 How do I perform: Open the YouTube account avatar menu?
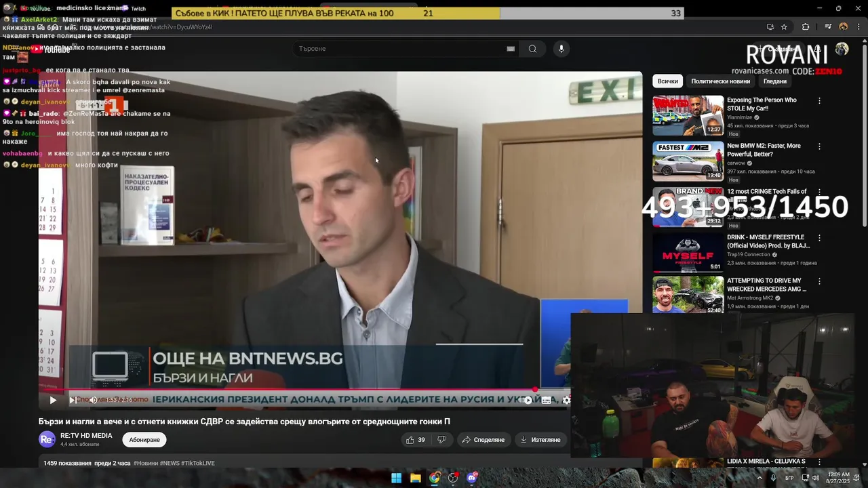click(842, 49)
